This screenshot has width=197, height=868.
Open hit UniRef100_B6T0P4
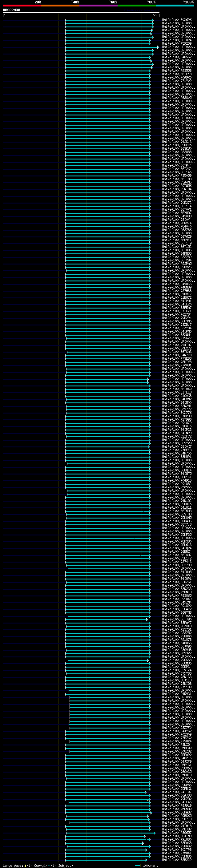[x=176, y=40]
